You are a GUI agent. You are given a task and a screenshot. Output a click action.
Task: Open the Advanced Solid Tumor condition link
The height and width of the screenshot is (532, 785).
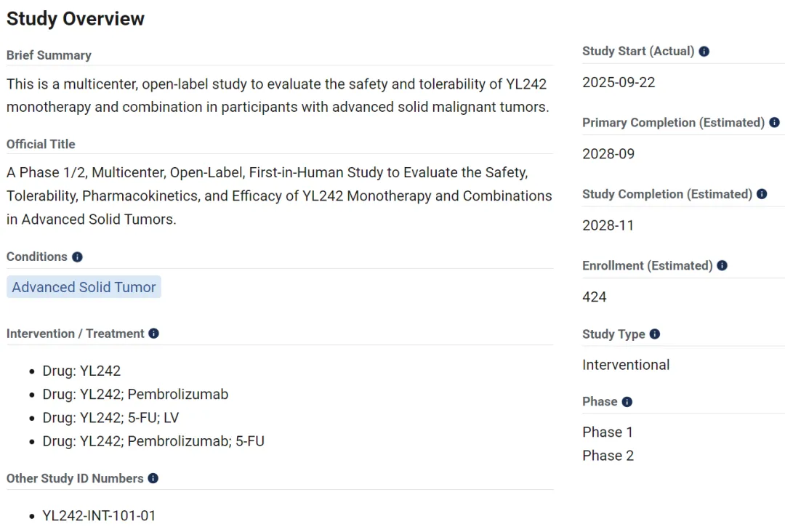tap(84, 287)
